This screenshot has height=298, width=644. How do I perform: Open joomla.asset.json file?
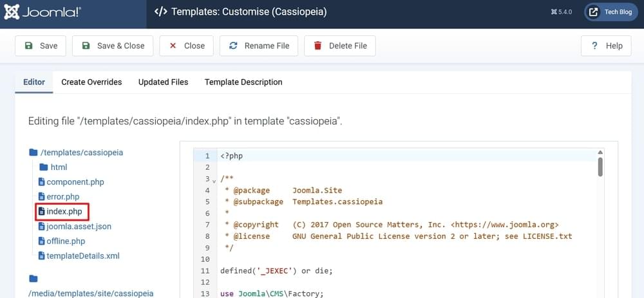click(x=75, y=226)
